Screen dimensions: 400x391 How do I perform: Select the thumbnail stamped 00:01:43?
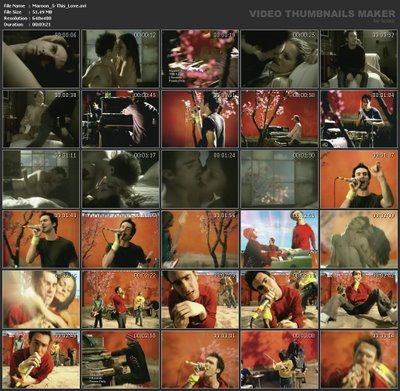click(41, 239)
